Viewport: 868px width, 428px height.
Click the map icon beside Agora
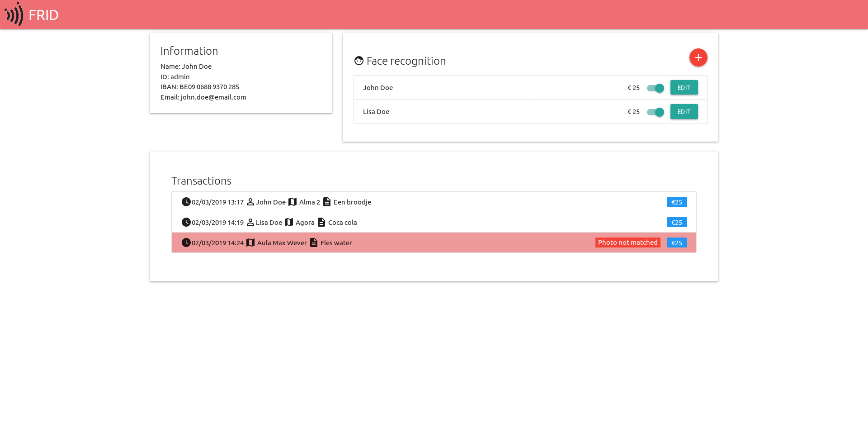(x=289, y=222)
